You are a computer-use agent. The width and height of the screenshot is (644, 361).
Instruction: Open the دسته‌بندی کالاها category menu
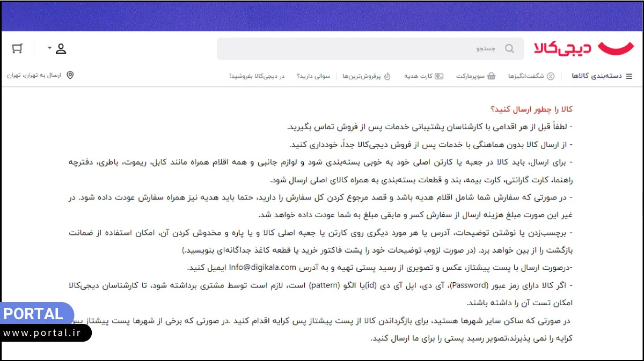pyautogui.click(x=596, y=75)
